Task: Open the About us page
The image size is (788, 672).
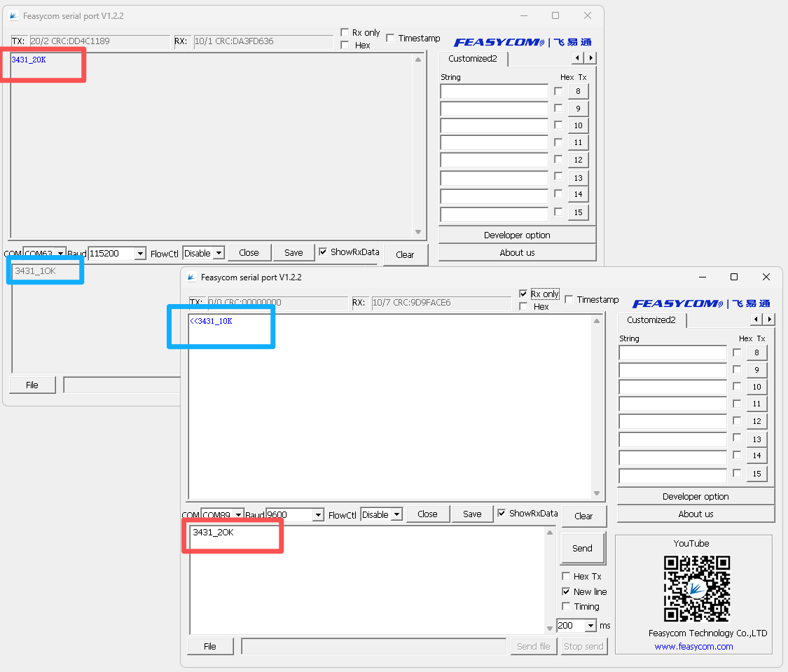Action: tap(695, 513)
